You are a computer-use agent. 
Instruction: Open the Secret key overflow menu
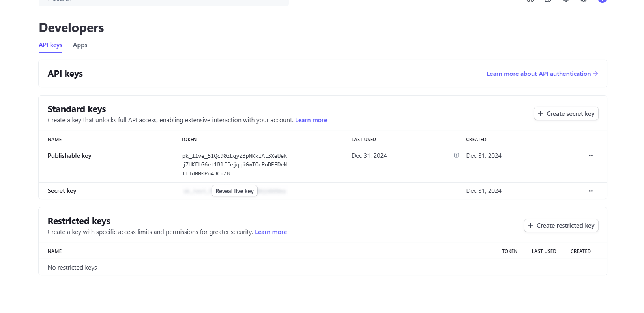pos(591,191)
